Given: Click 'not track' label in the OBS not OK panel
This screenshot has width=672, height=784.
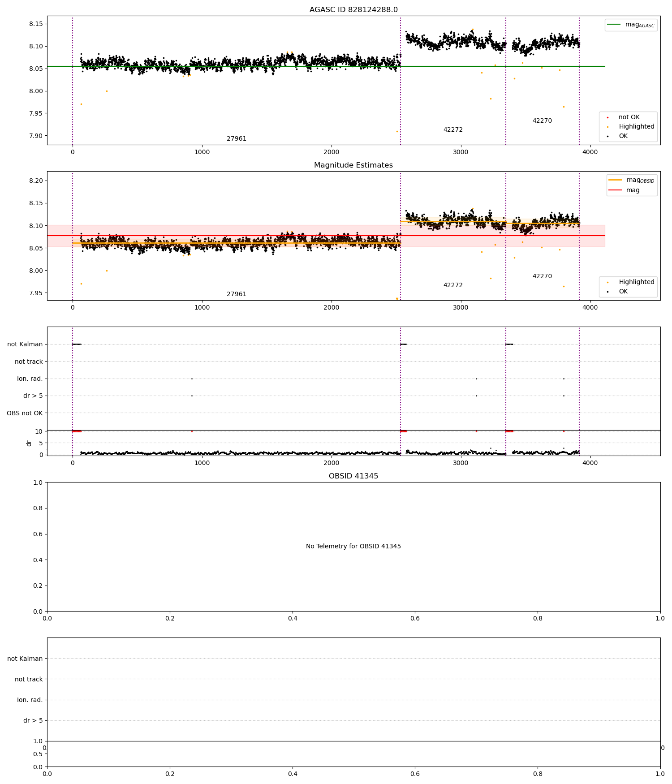Looking at the screenshot, I should [x=29, y=362].
